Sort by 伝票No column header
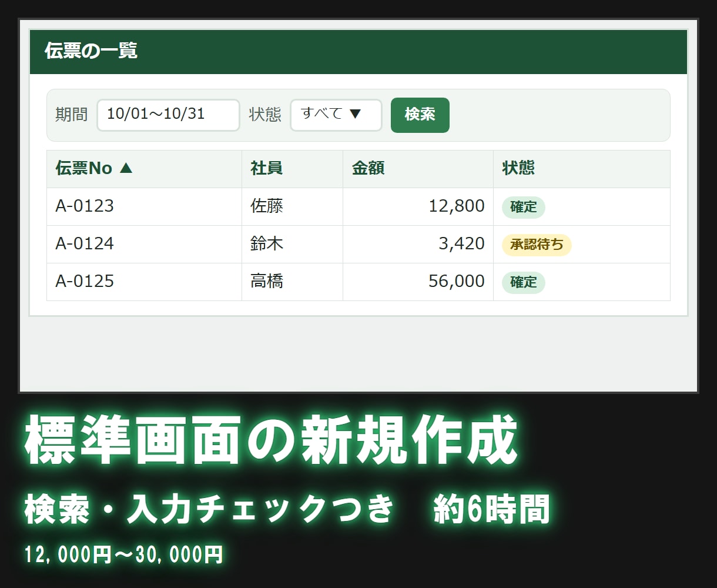The image size is (717, 588). (144, 169)
